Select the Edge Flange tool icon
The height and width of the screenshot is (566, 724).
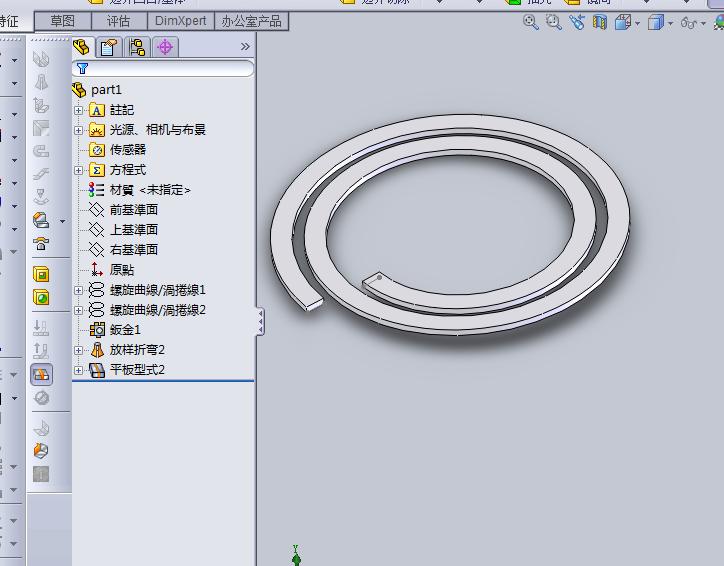pyautogui.click(x=41, y=105)
